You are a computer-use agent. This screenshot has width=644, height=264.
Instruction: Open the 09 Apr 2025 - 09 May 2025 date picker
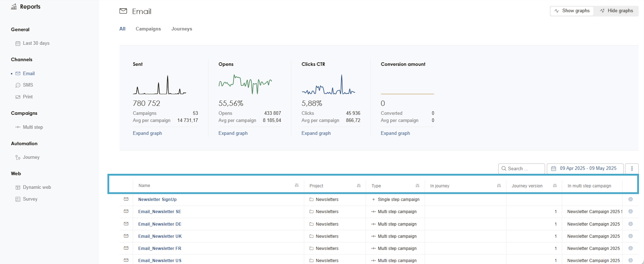(584, 168)
